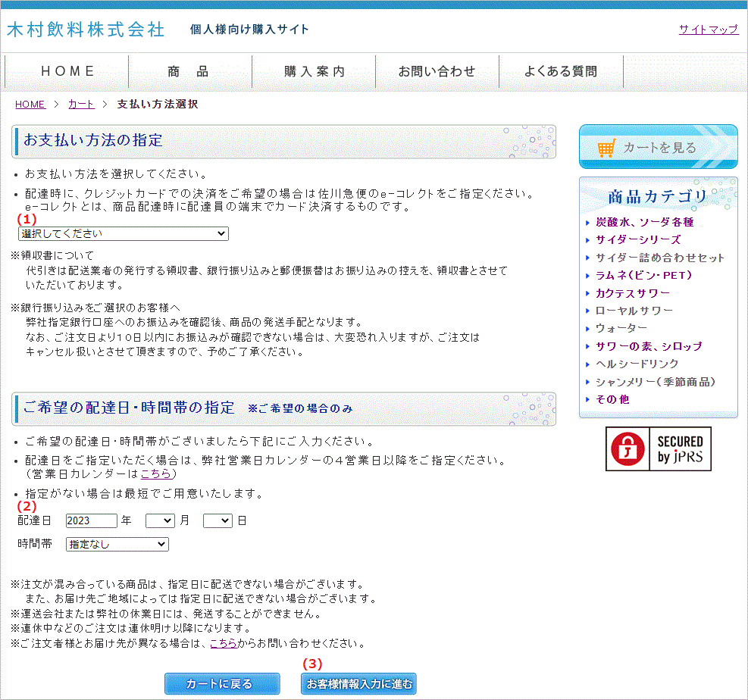This screenshot has height=700, width=748.
Task: Switch to the 商品 navigation tab
Action: point(189,70)
